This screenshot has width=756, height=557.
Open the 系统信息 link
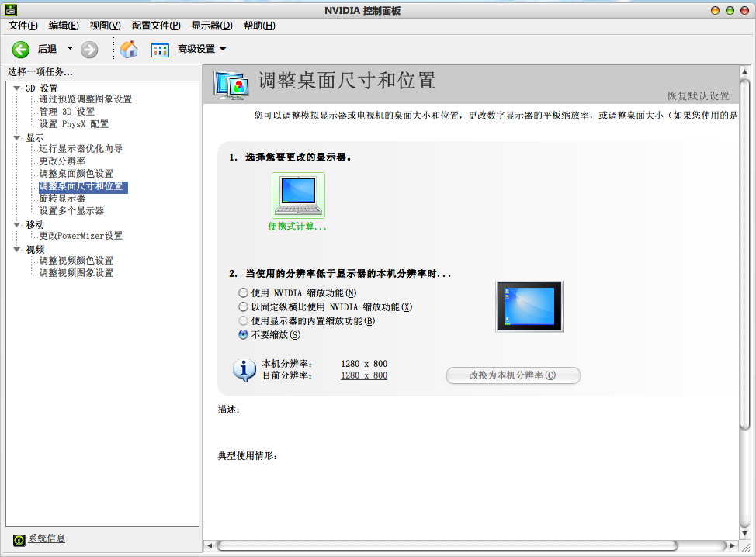click(47, 538)
